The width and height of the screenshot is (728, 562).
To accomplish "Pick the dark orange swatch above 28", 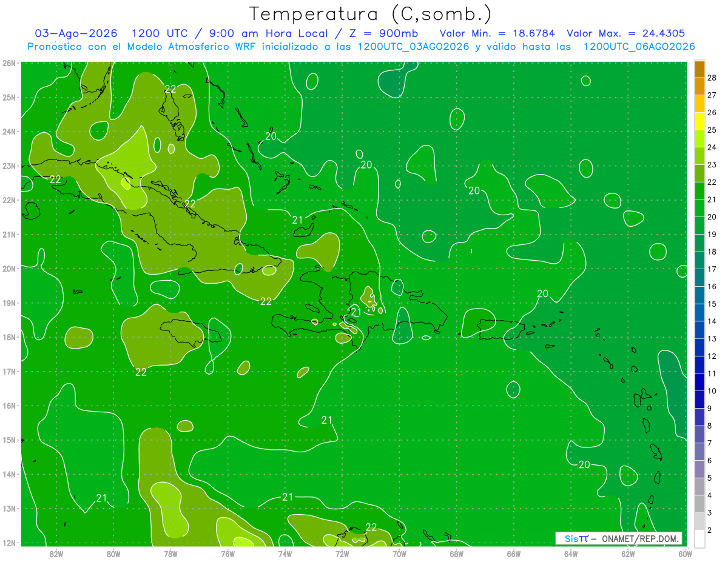I will [x=699, y=69].
